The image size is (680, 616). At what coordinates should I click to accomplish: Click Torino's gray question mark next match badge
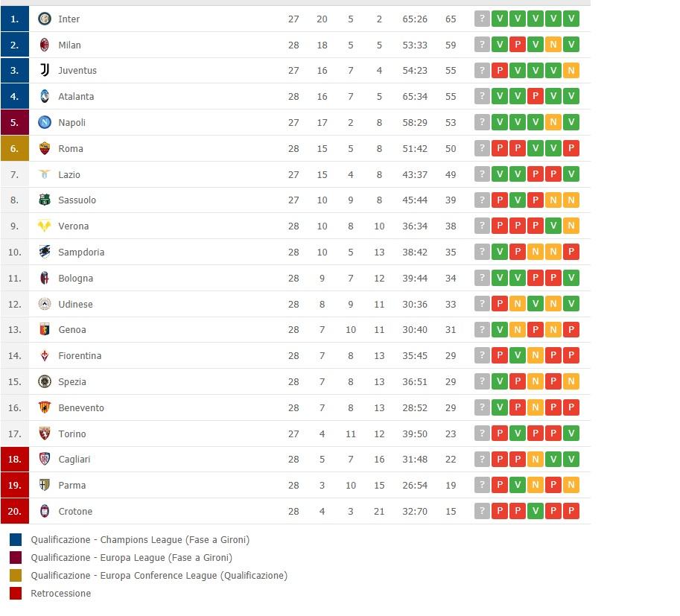pos(482,434)
